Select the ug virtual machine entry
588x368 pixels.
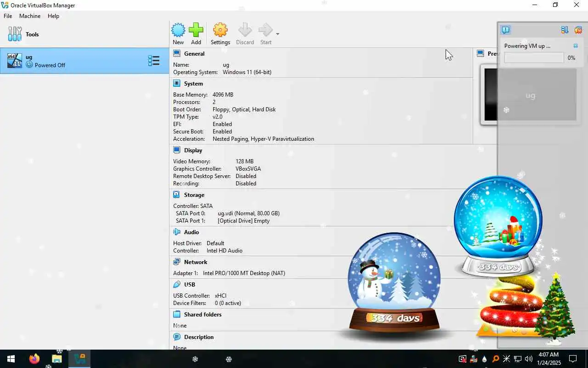(85, 61)
